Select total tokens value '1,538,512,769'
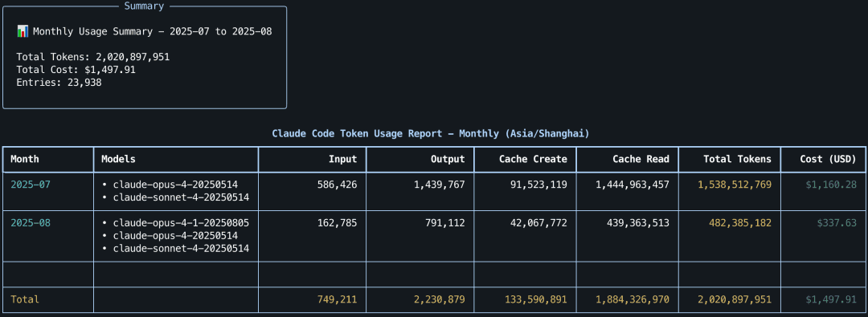Screen dimensions: 868x317 tap(735, 185)
